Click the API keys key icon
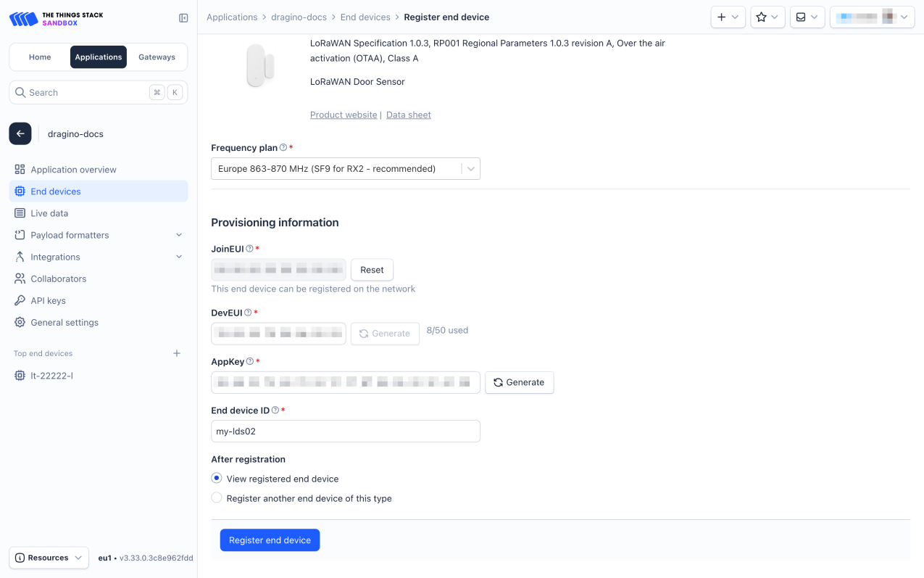Image resolution: width=924 pixels, height=578 pixels. click(20, 300)
